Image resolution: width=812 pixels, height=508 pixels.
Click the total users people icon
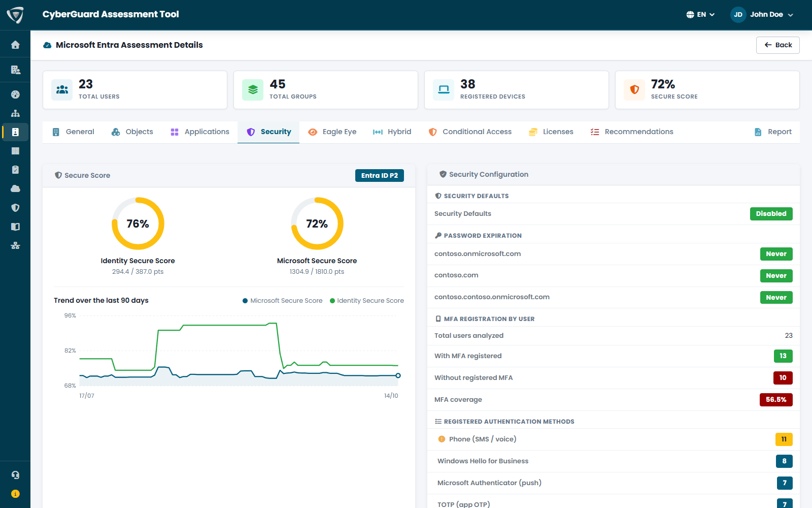62,90
